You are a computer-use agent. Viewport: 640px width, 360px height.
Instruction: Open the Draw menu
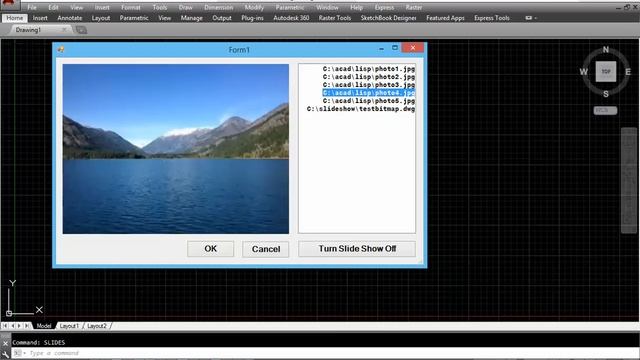pos(185,7)
